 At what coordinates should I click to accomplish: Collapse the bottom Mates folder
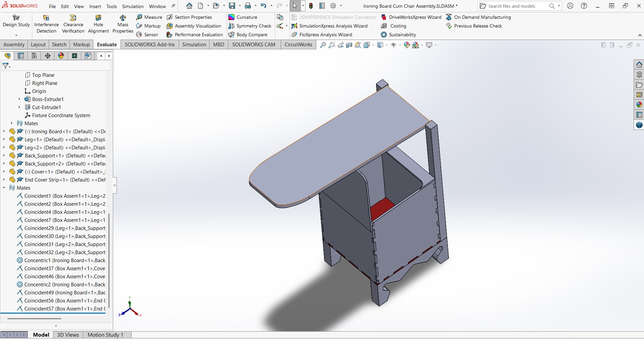4,188
